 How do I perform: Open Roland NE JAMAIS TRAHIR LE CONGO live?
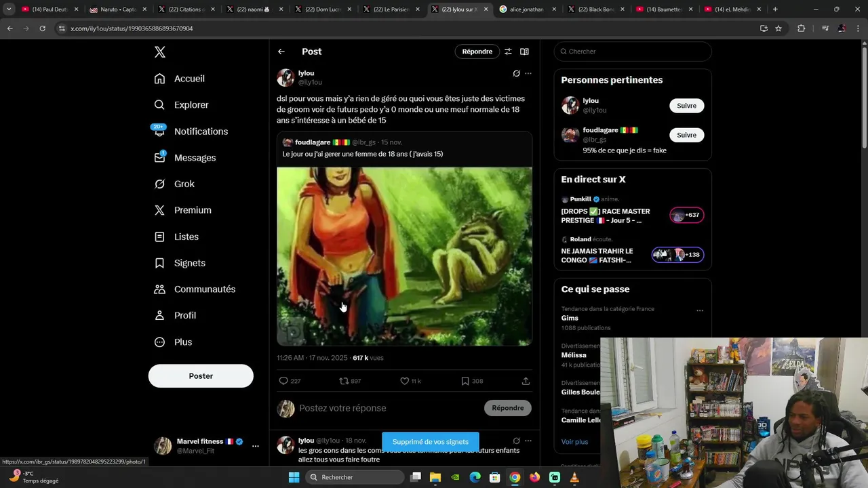point(633,250)
